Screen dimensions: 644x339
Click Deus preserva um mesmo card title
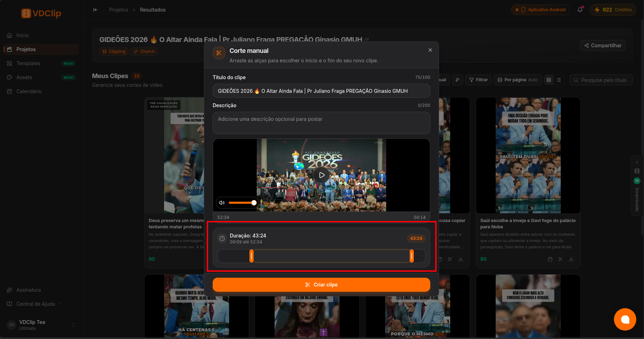pos(176,224)
